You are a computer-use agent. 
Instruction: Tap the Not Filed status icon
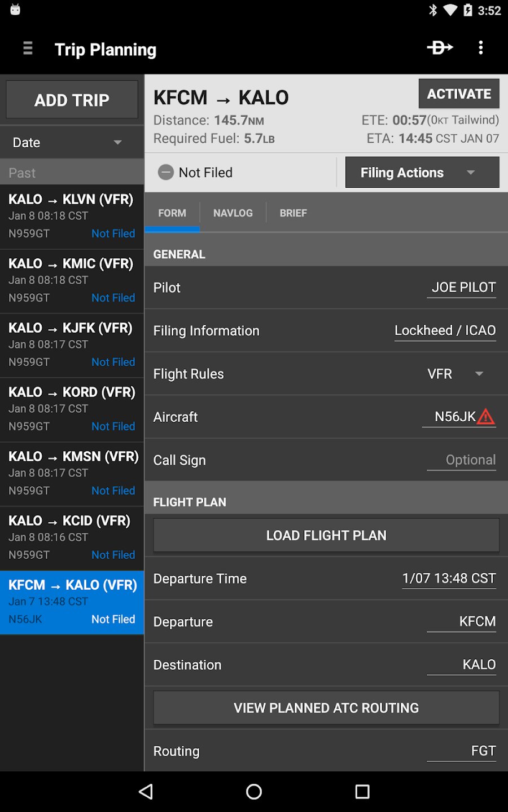tap(166, 172)
